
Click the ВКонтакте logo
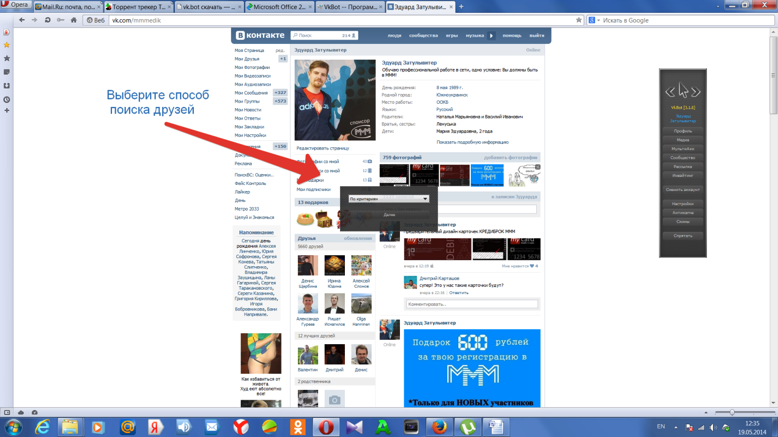click(x=260, y=35)
